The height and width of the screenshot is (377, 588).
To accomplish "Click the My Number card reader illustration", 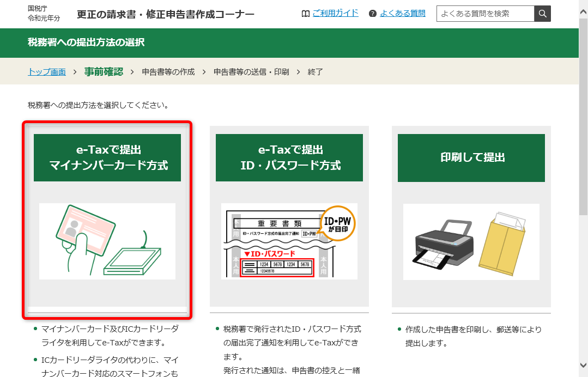I will coord(107,241).
